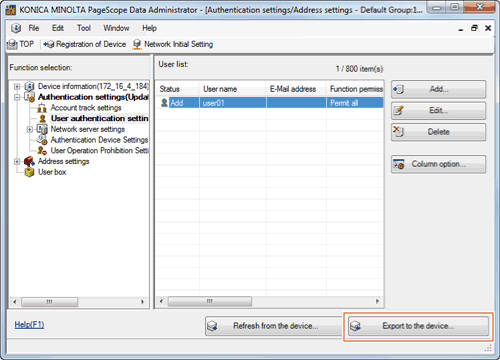Click the Column option button icon
Viewport: 500px width, 360px height.
click(x=399, y=164)
